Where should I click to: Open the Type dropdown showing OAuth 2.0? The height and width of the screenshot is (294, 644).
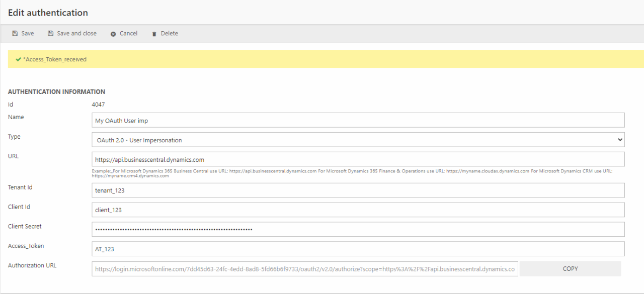[x=358, y=140]
